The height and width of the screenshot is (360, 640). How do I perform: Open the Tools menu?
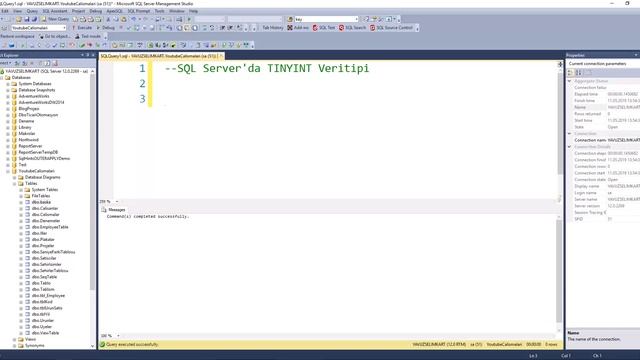tap(160, 11)
